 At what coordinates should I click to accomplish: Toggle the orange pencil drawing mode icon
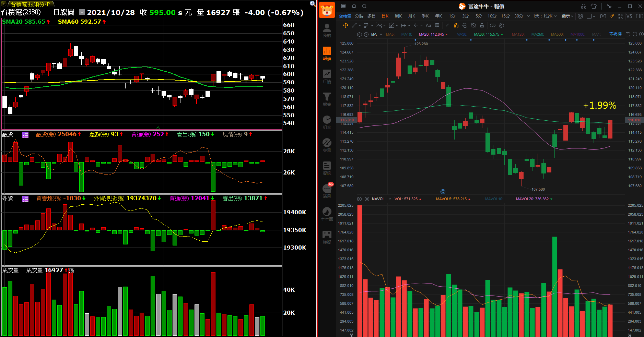pyautogui.click(x=612, y=16)
